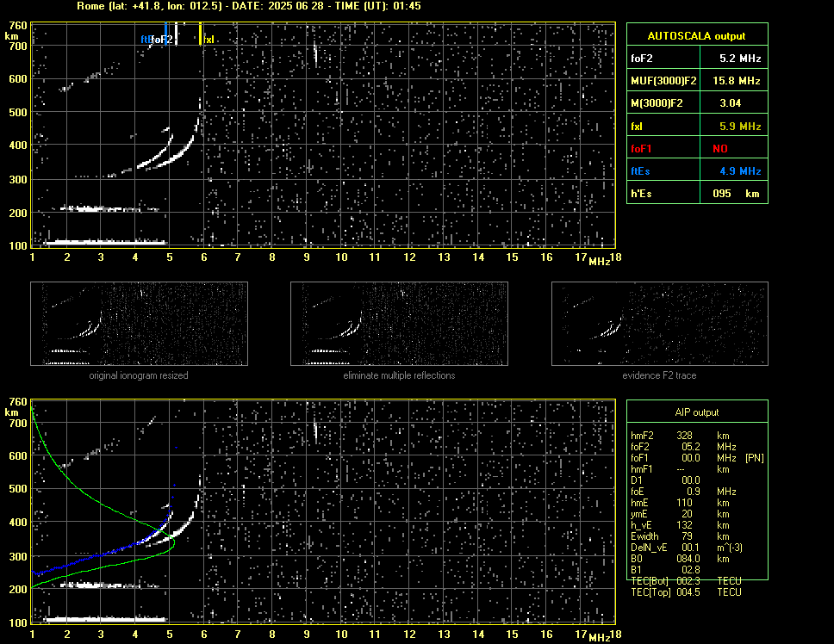
Task: Click the foE value '0.9' in AIP output
Action: [x=693, y=492]
